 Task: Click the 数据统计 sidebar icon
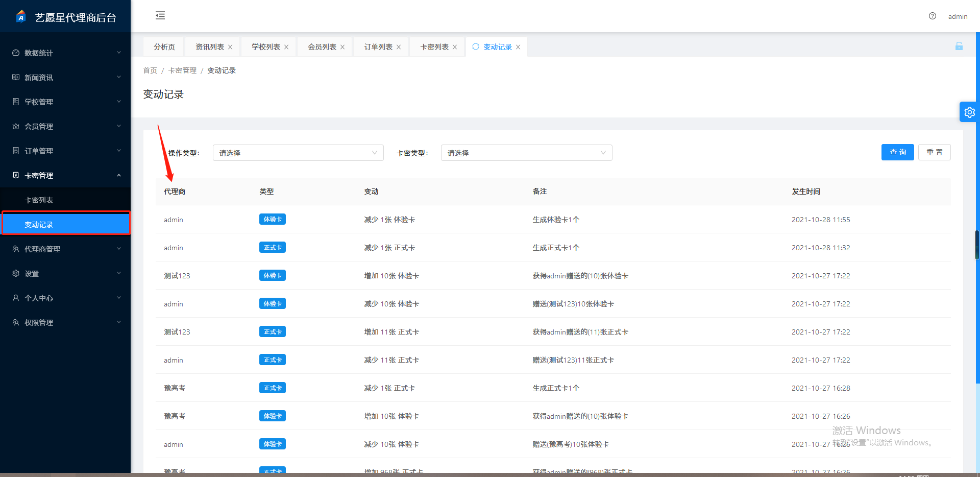(x=16, y=53)
